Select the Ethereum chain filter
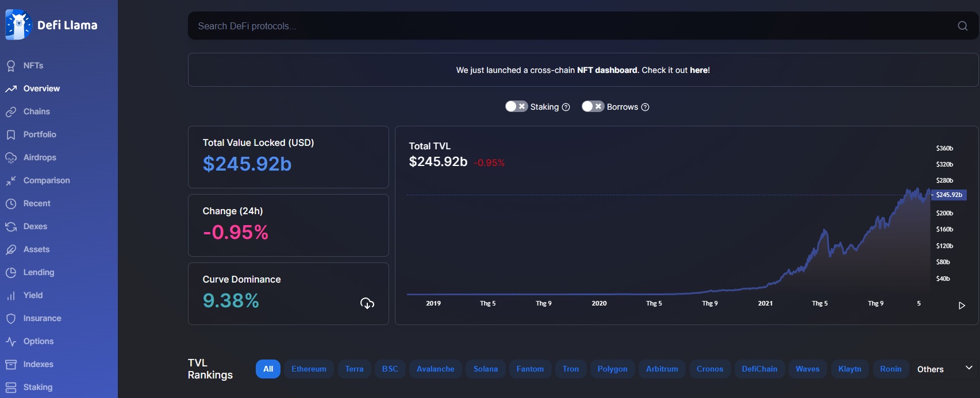 pos(309,369)
